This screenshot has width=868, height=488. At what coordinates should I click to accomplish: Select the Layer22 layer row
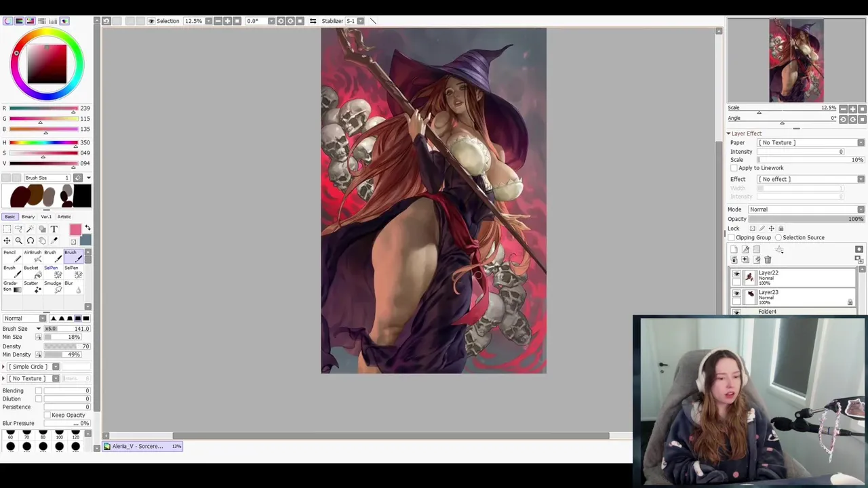coord(793,278)
